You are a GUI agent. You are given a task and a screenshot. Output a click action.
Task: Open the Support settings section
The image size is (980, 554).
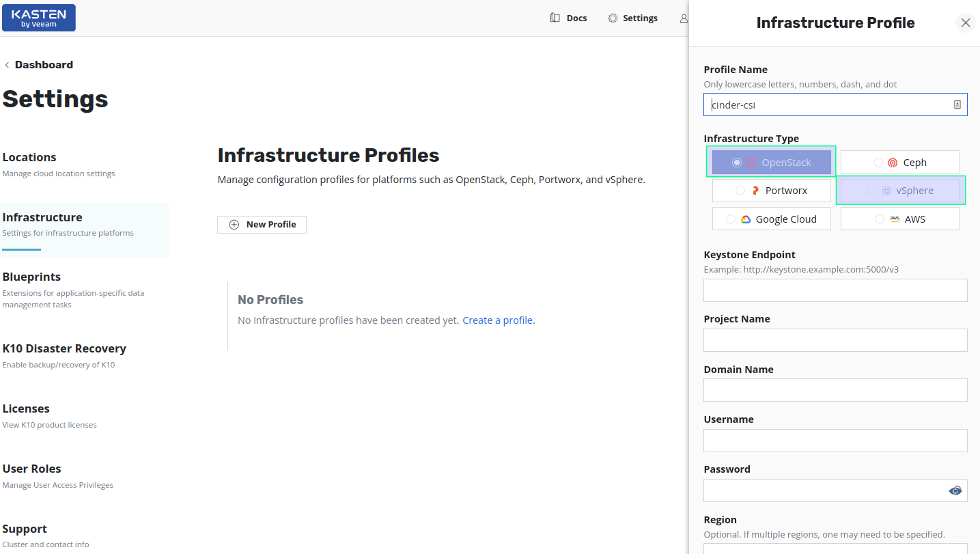[x=85, y=536]
